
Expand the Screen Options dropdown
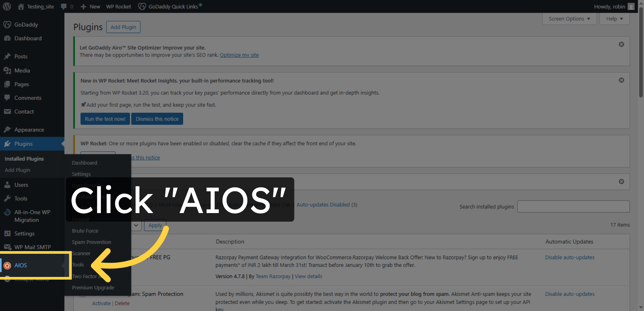[x=569, y=19]
